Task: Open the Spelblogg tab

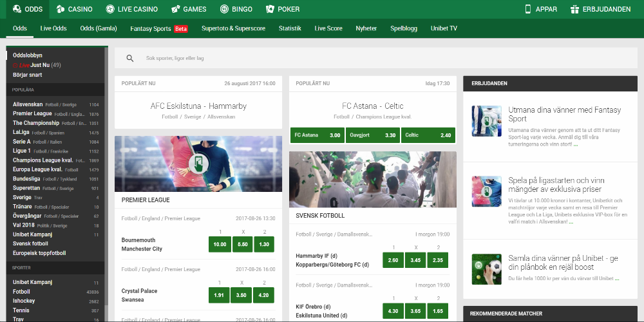Action: coord(404,28)
